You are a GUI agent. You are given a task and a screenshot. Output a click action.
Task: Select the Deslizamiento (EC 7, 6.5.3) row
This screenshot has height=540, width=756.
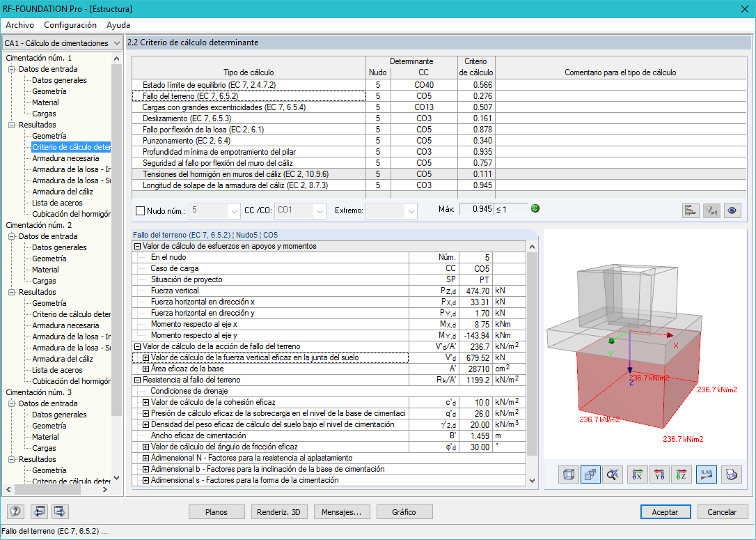pyautogui.click(x=439, y=118)
